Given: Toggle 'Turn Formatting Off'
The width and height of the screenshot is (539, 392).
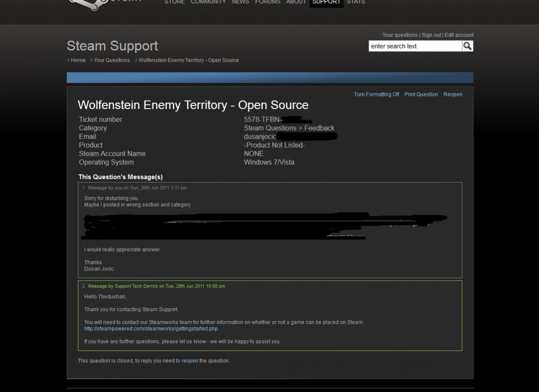Looking at the screenshot, I should pyautogui.click(x=376, y=95).
